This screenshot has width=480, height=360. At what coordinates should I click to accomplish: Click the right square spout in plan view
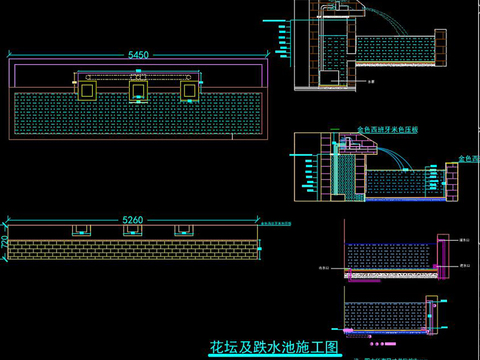189,90
